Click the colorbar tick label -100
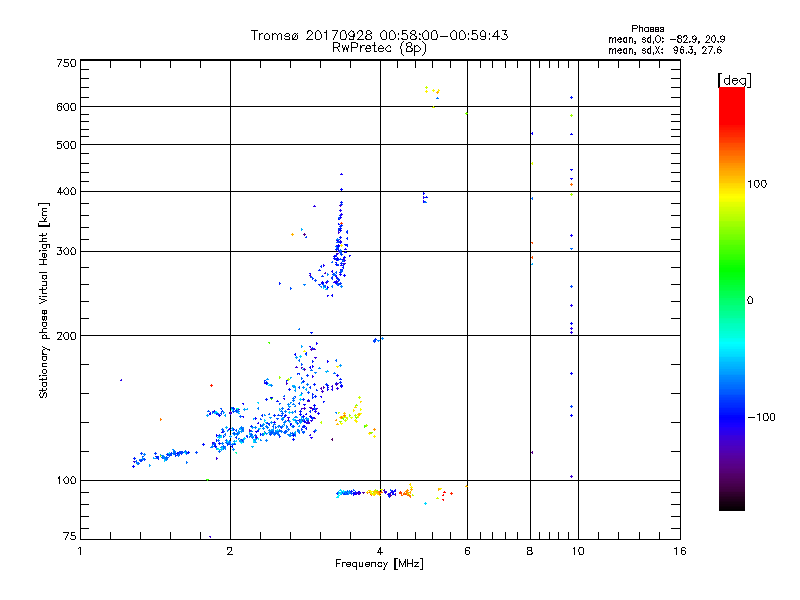The width and height of the screenshot is (800, 600). coord(761,417)
